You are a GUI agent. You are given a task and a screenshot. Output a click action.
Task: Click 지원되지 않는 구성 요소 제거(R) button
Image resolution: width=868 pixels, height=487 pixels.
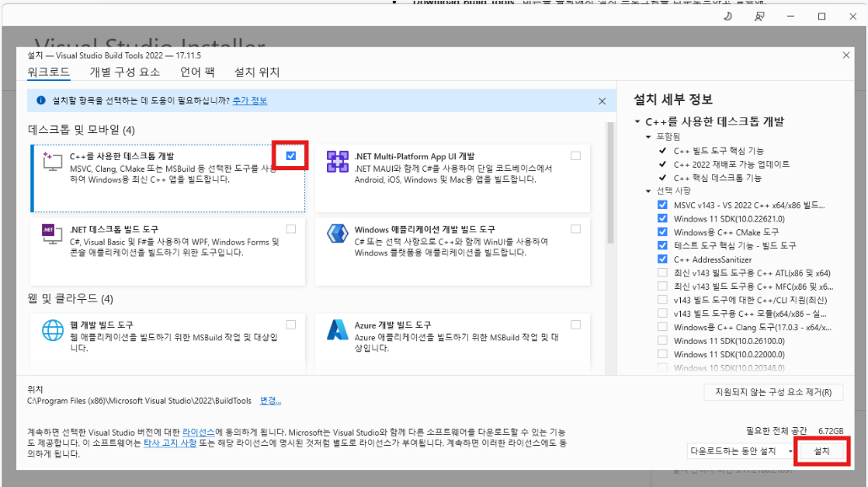coord(774,393)
